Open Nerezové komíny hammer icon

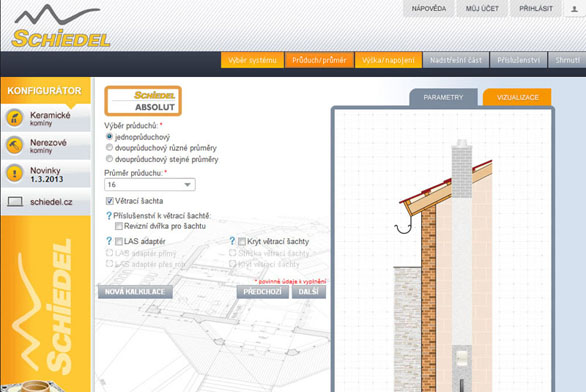[x=15, y=146]
